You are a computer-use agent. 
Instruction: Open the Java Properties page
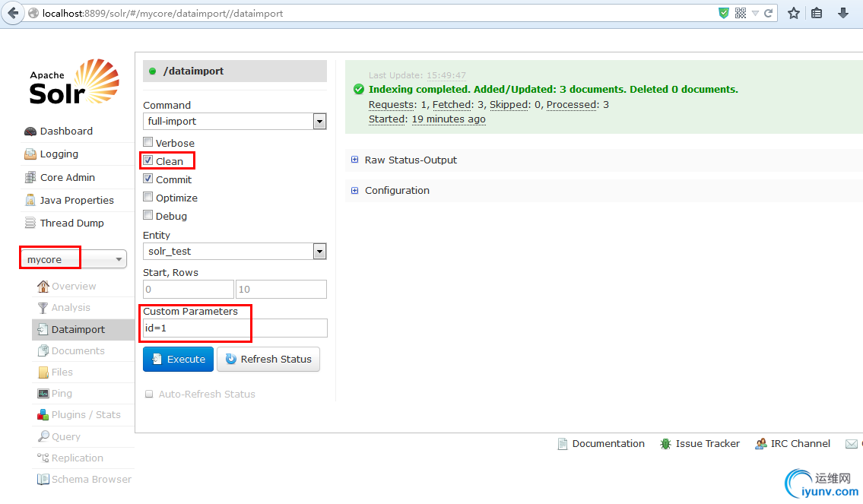(x=77, y=200)
